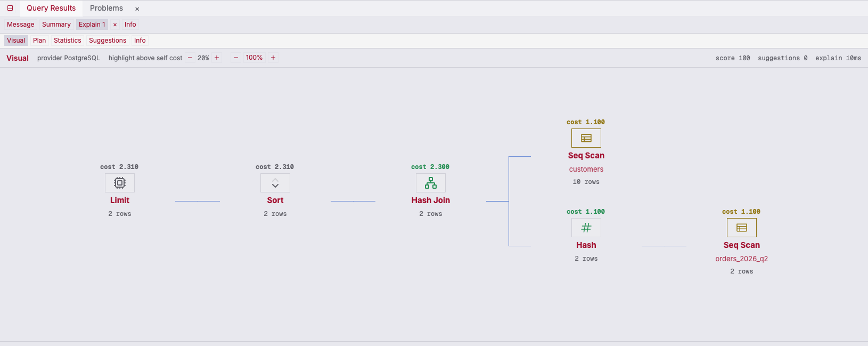This screenshot has height=346, width=868.
Task: Zoom out the plan diagram with the minus button
Action: pos(236,58)
